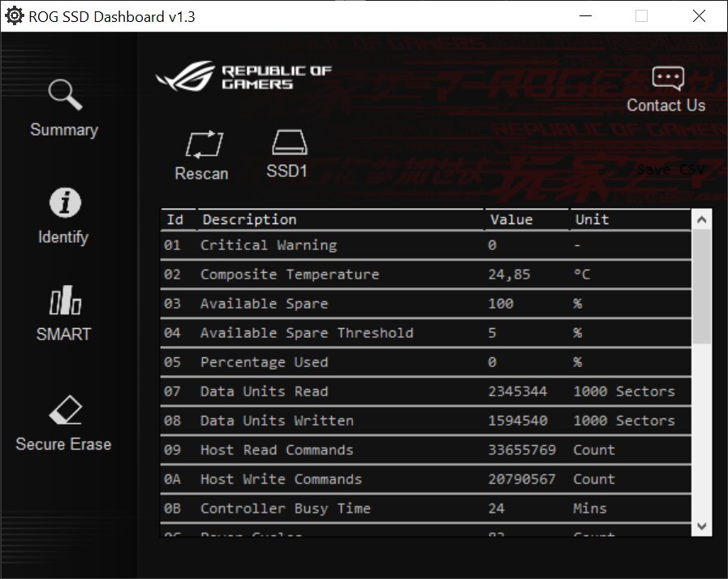728x579 pixels.
Task: Click the temperature value 24,85
Action: 509,274
